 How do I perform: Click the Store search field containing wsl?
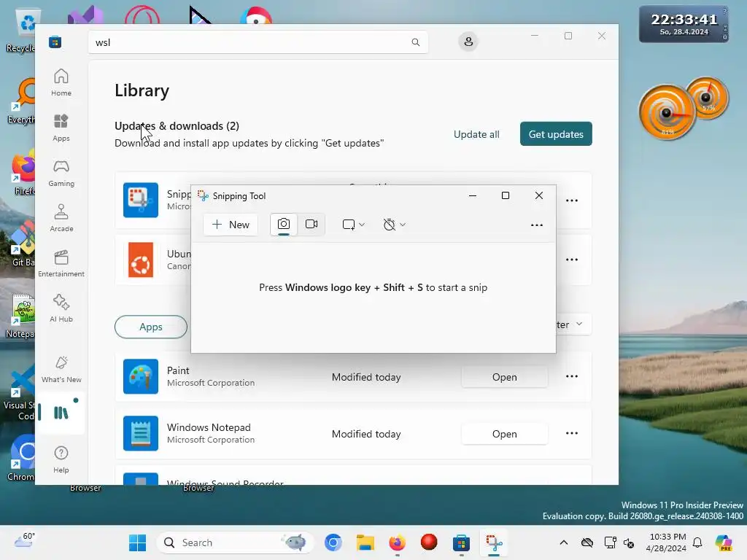258,42
